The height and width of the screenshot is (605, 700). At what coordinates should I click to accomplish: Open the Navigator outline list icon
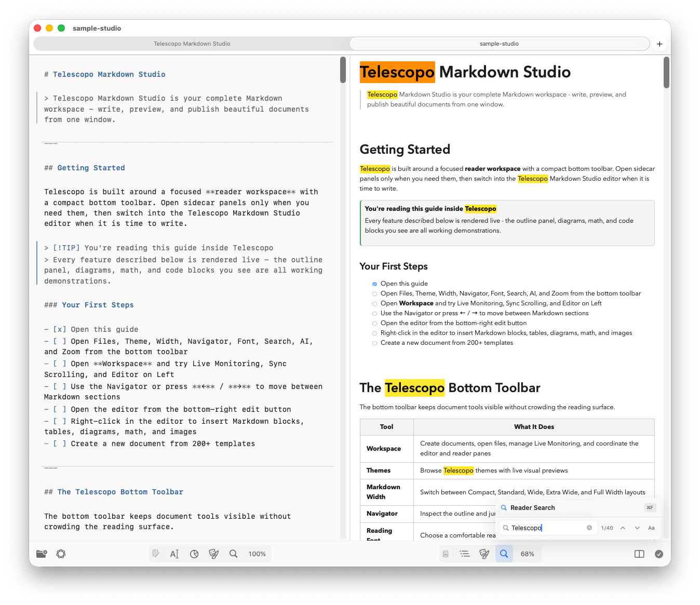coord(465,554)
